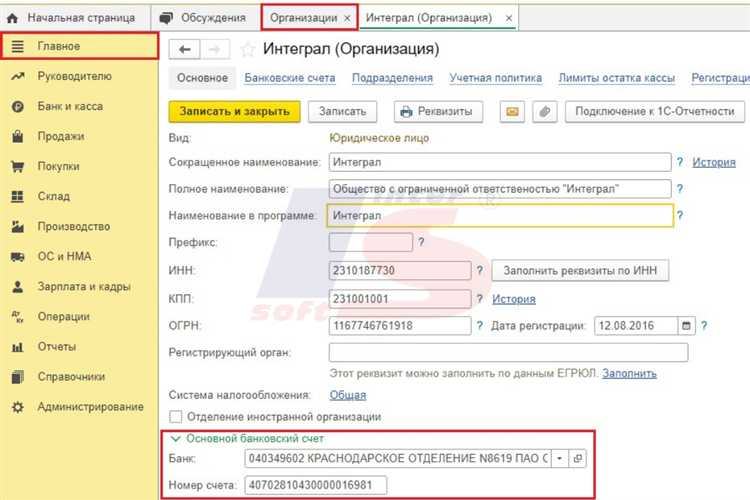Image resolution: width=750 pixels, height=500 pixels.
Task: Click the Банк и касса coin icon
Action: coord(18,106)
